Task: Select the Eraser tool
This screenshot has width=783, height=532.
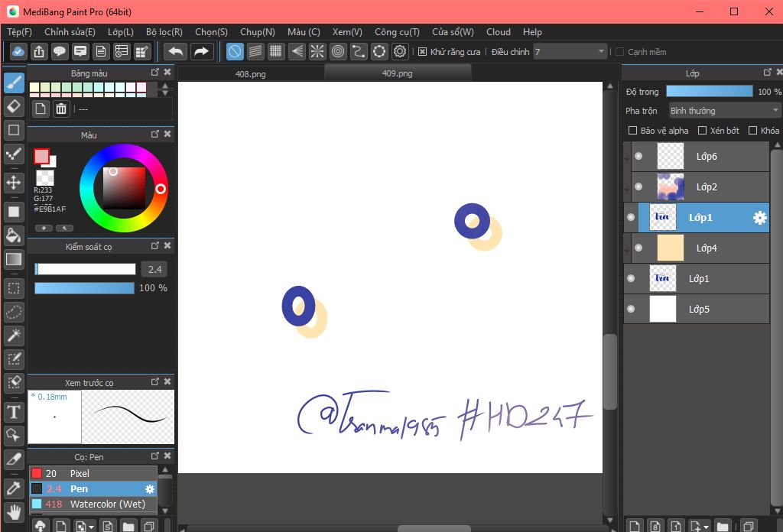Action: coord(14,105)
